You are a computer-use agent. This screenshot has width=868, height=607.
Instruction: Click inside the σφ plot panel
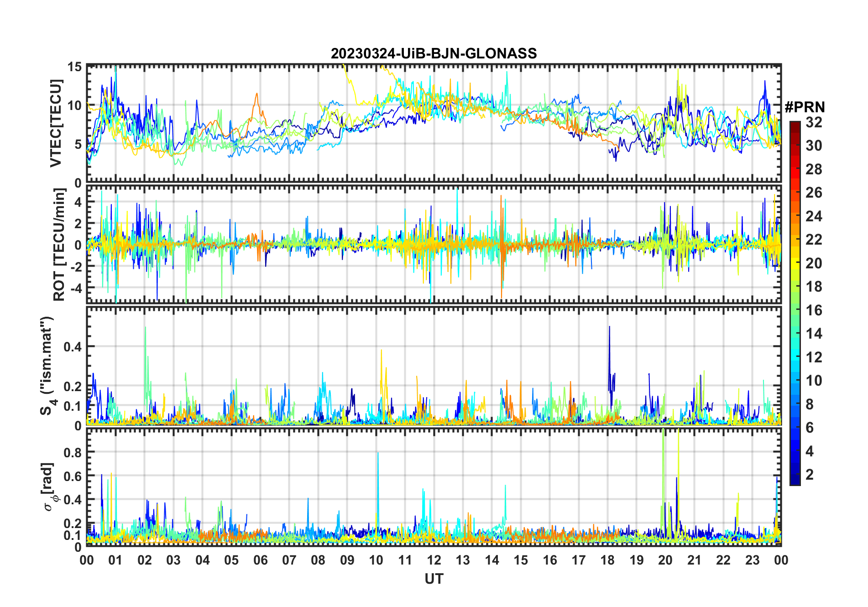[x=434, y=487]
